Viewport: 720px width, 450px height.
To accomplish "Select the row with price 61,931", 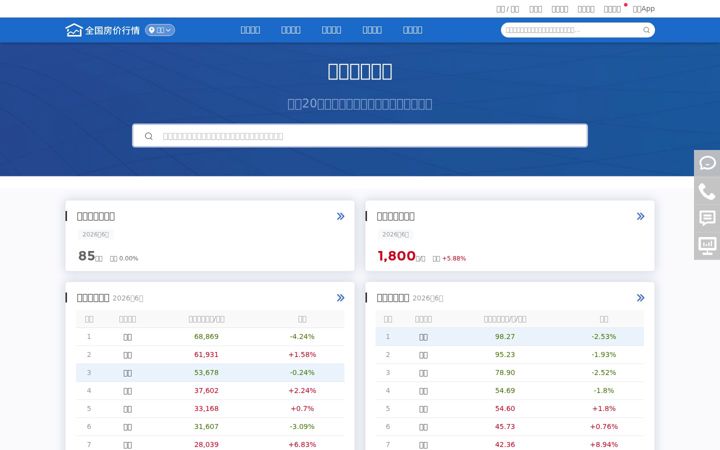I will (x=210, y=354).
